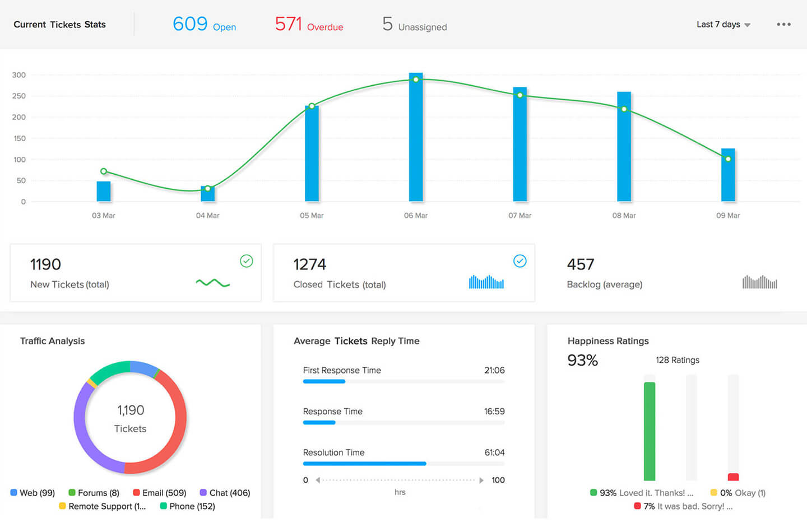Click the green checkmark on New Tickets card

(247, 261)
